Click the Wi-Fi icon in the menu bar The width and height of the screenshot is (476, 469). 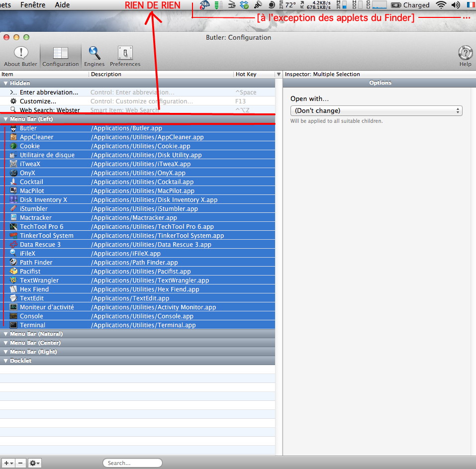(440, 5)
